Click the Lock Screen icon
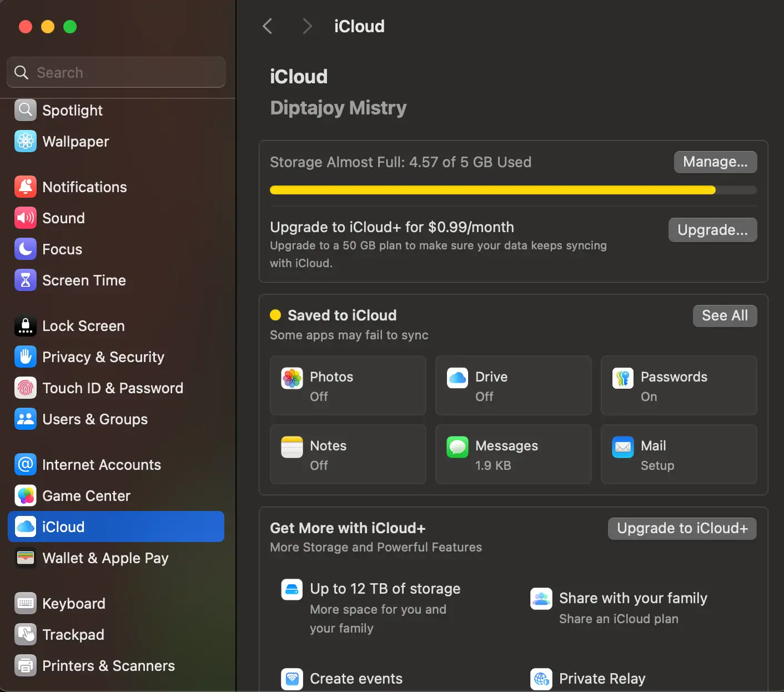Viewport: 784px width, 692px height. click(26, 325)
